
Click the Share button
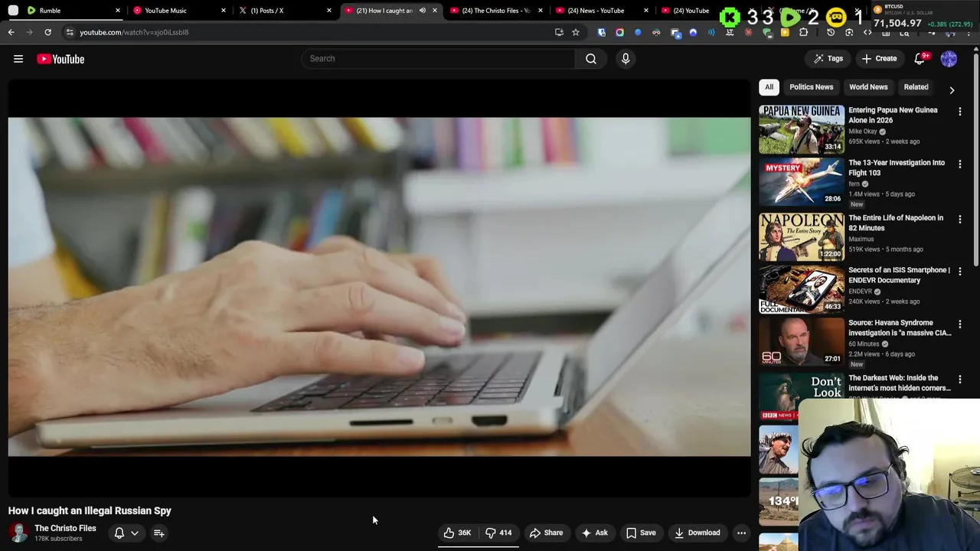(x=547, y=533)
